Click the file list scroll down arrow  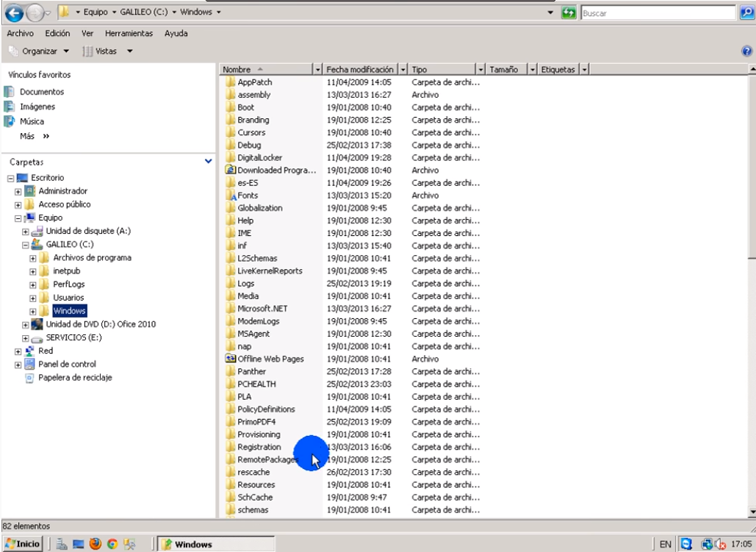pyautogui.click(x=752, y=512)
